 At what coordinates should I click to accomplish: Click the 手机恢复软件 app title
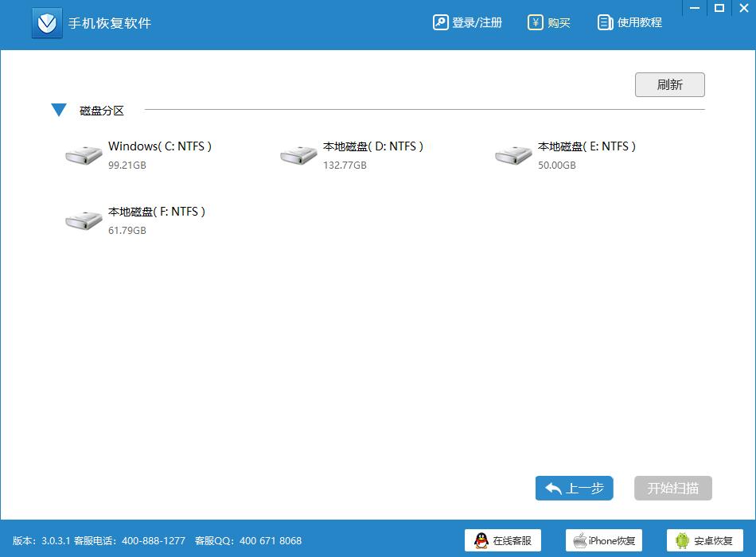(x=110, y=23)
